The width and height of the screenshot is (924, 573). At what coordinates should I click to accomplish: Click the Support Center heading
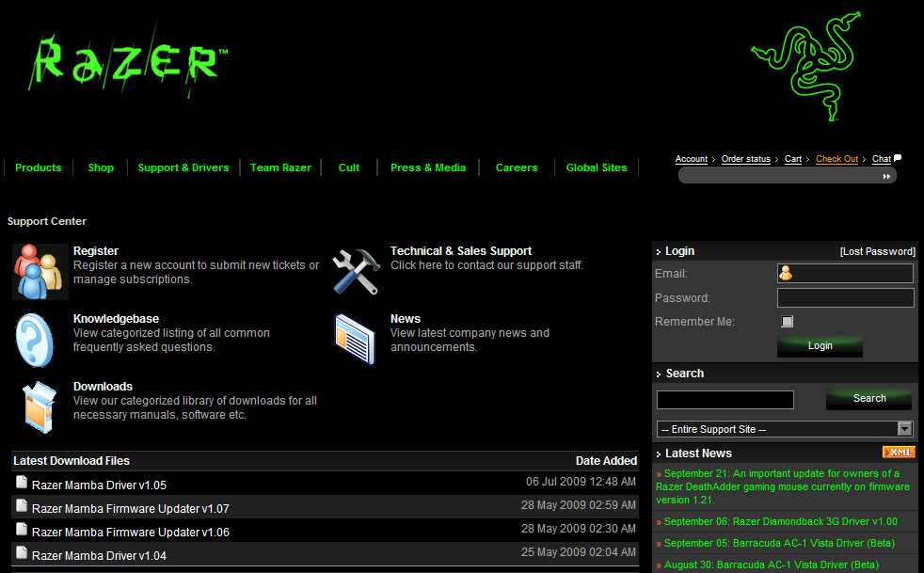46,221
